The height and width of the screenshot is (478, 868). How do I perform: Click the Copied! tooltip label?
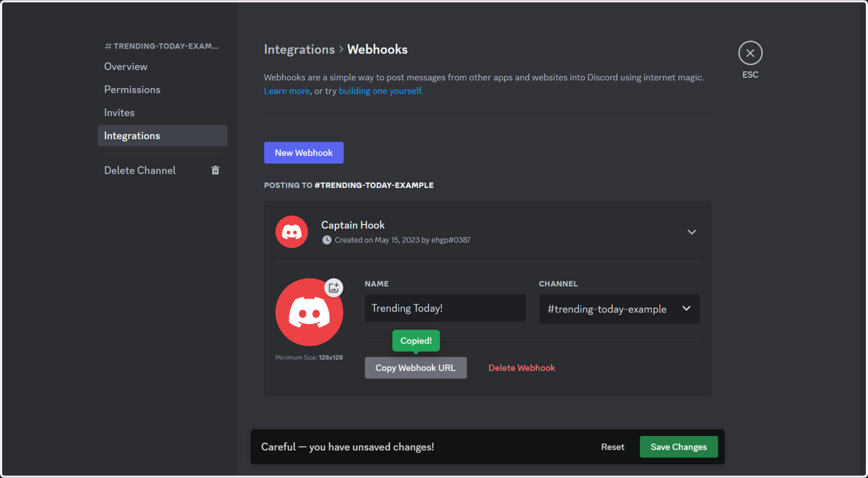point(416,341)
